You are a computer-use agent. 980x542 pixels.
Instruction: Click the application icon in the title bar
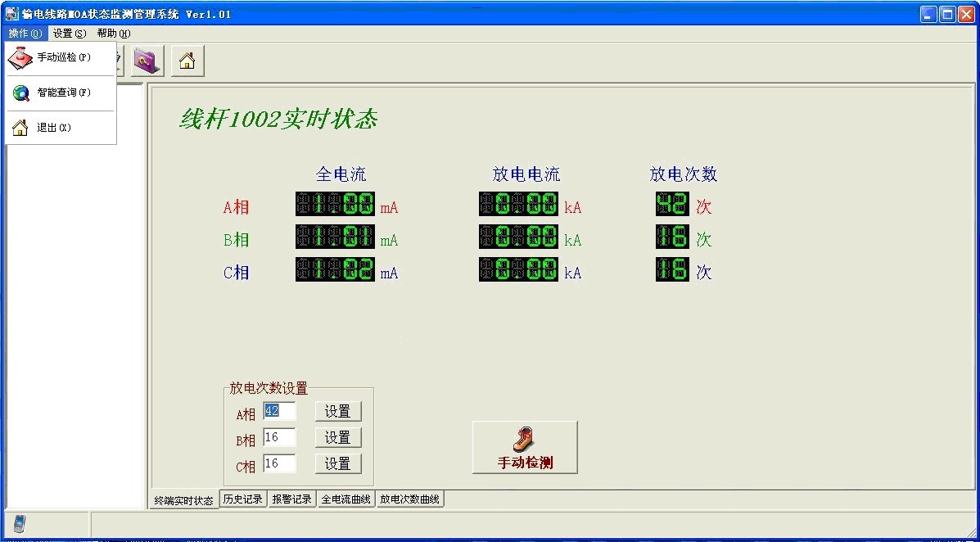pos(11,14)
